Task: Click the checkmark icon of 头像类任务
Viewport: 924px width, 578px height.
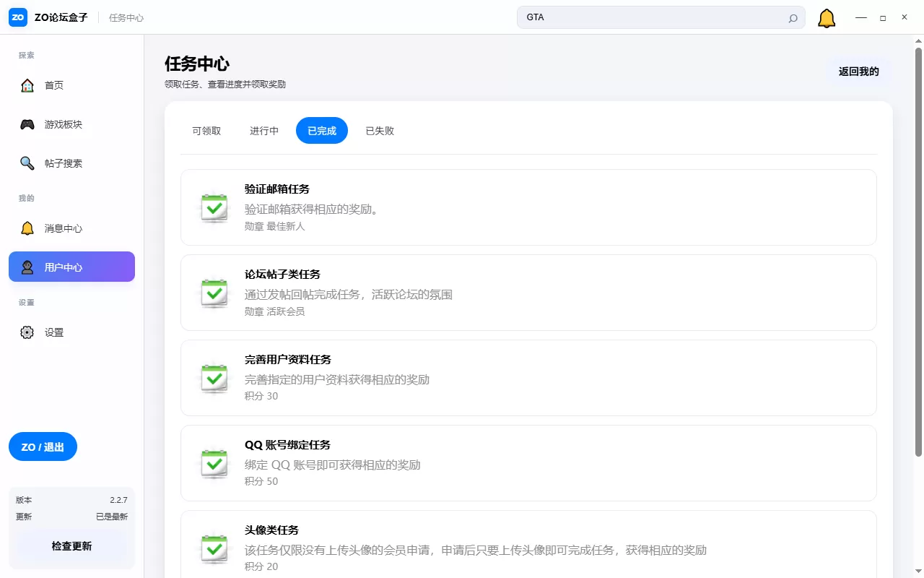Action: [x=214, y=548]
